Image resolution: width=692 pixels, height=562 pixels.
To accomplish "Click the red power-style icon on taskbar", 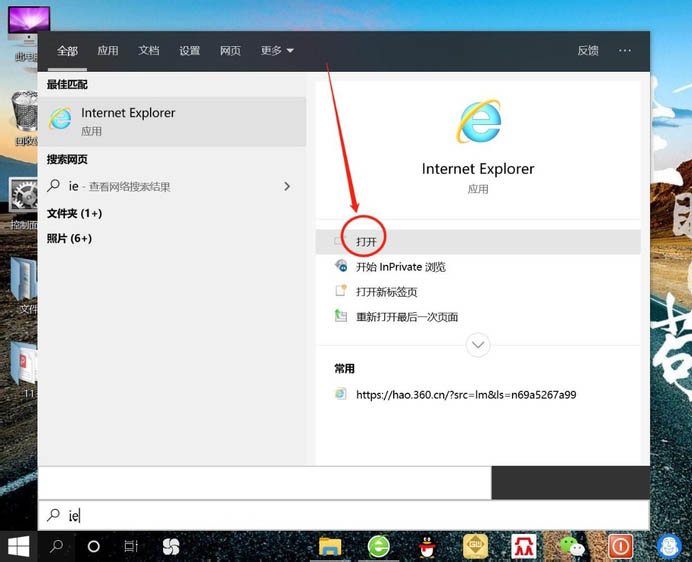I will coord(621,547).
